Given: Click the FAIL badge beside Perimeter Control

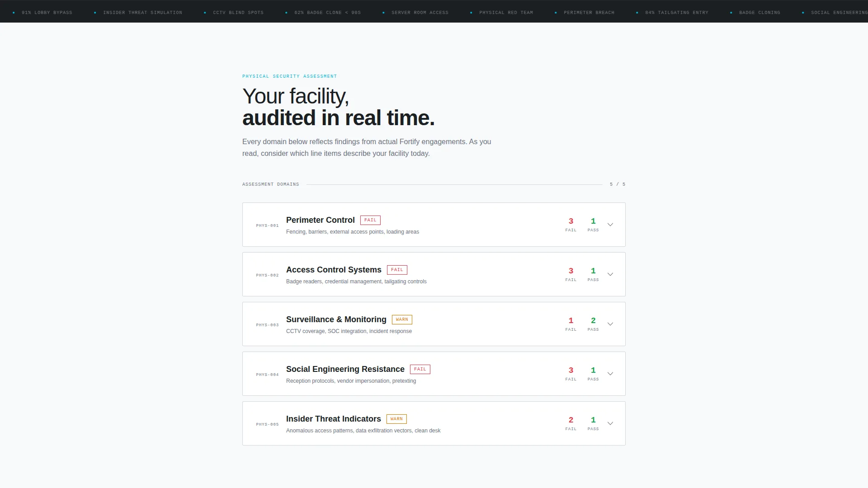Looking at the screenshot, I should 370,220.
